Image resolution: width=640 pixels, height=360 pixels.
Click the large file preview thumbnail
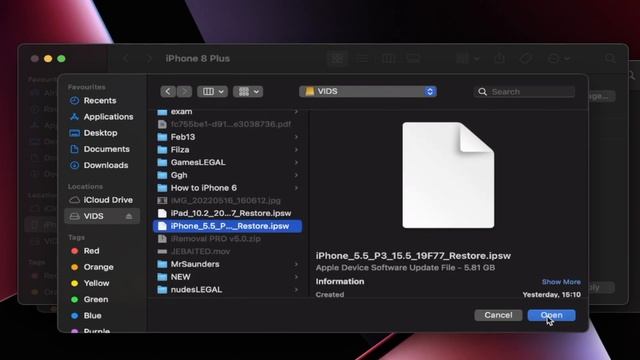[x=448, y=175]
